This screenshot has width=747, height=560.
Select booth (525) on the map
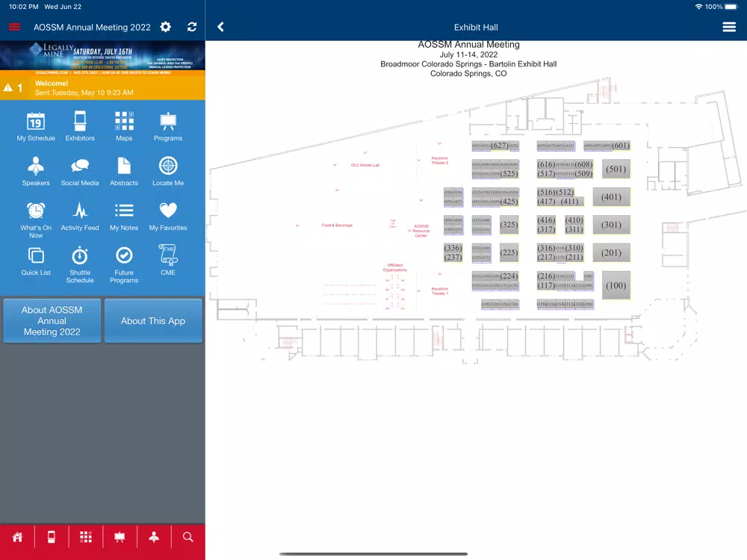pyautogui.click(x=509, y=173)
